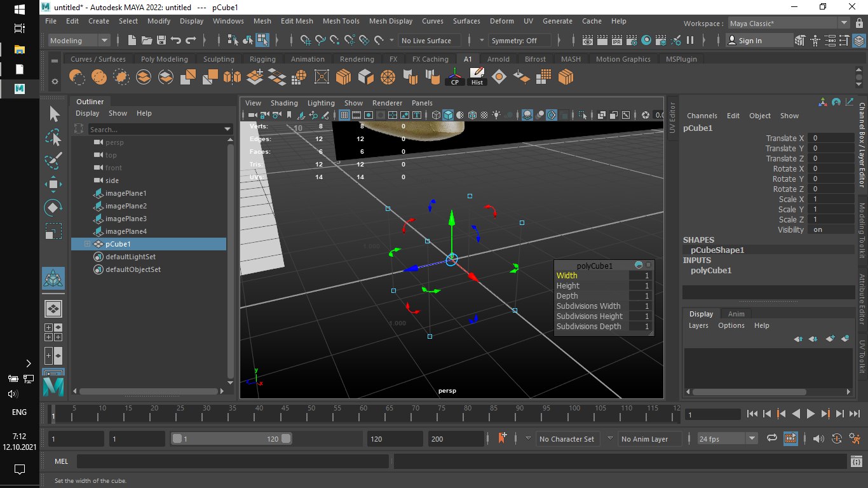Click the Redo arrow icon
The width and height of the screenshot is (868, 488).
pos(191,40)
